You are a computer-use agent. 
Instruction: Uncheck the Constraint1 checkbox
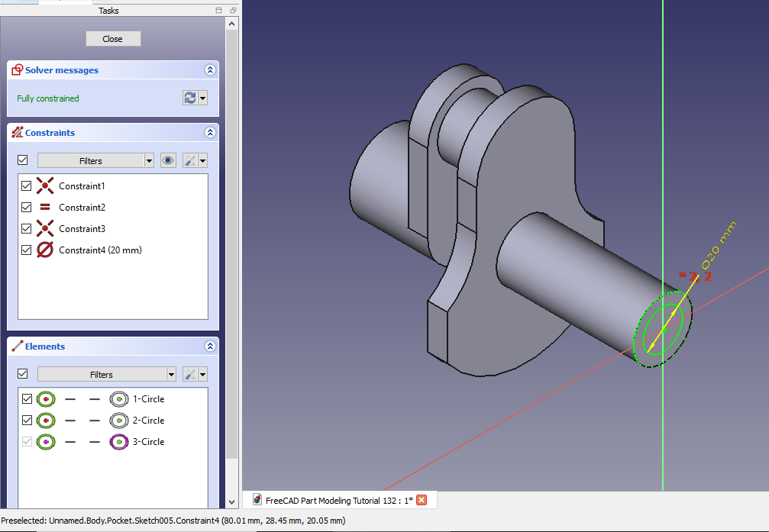27,185
